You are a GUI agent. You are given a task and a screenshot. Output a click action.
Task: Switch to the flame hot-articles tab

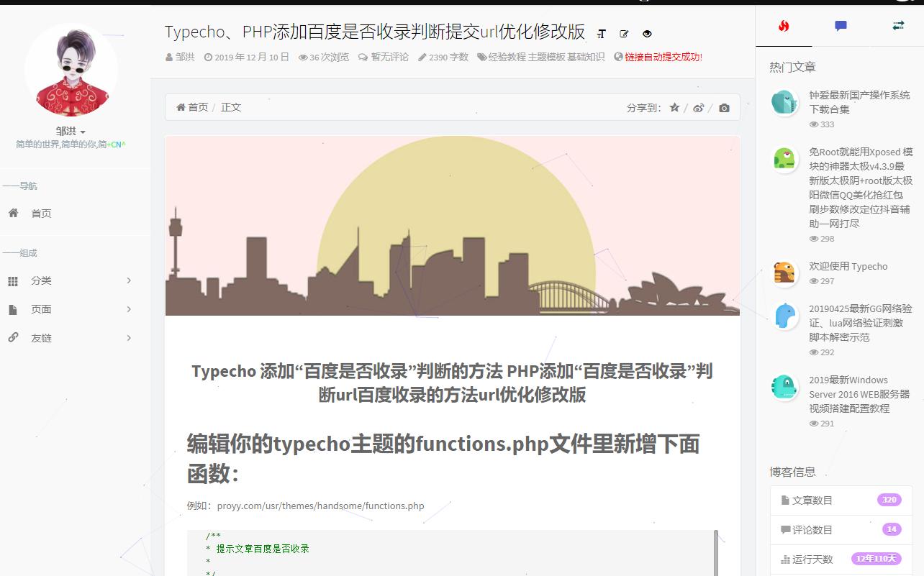click(784, 25)
